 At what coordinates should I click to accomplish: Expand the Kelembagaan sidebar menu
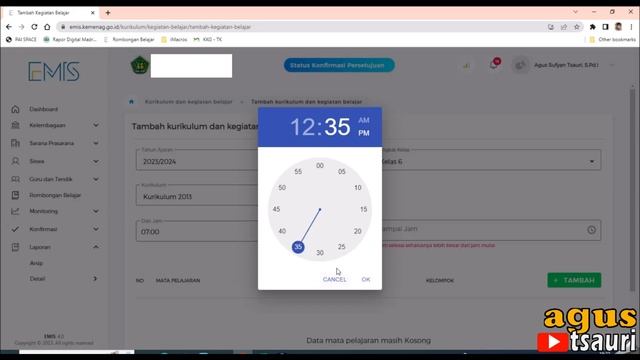pyautogui.click(x=55, y=125)
